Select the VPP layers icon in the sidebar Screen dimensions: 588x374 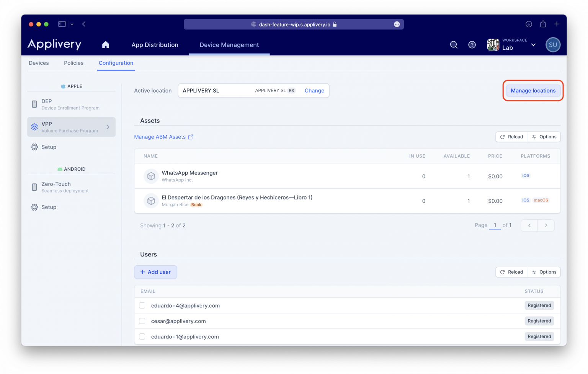(34, 127)
